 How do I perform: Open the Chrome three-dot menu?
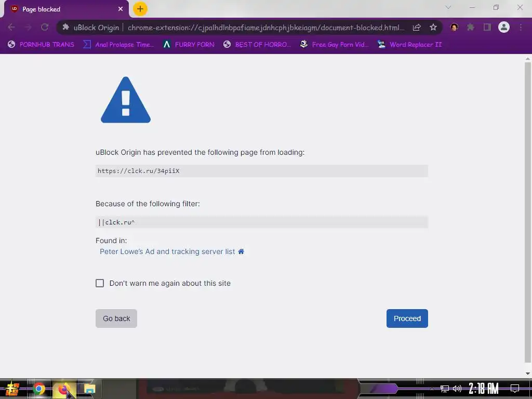[x=521, y=27]
